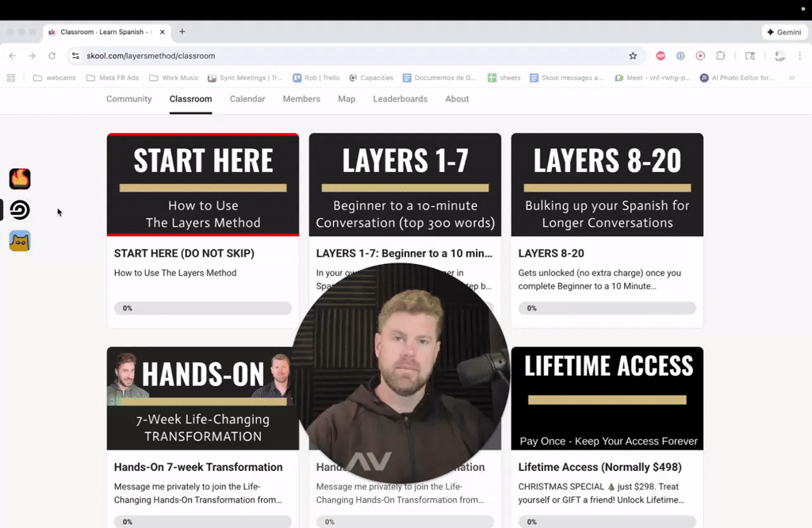
Task: Open the LAYERS 1-7 course thumbnail
Action: [x=405, y=185]
